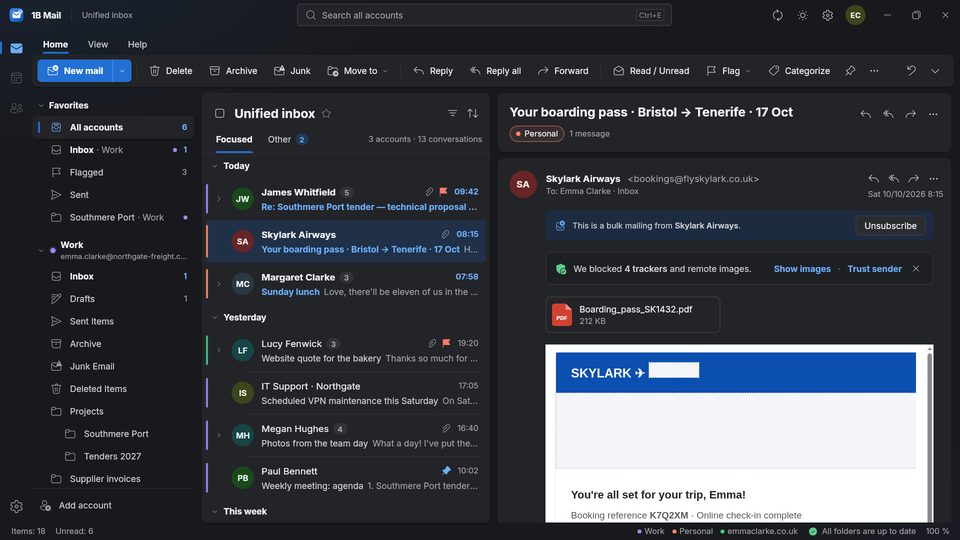Click the Unsubscribe button
This screenshot has width=960, height=540.
pyautogui.click(x=890, y=226)
